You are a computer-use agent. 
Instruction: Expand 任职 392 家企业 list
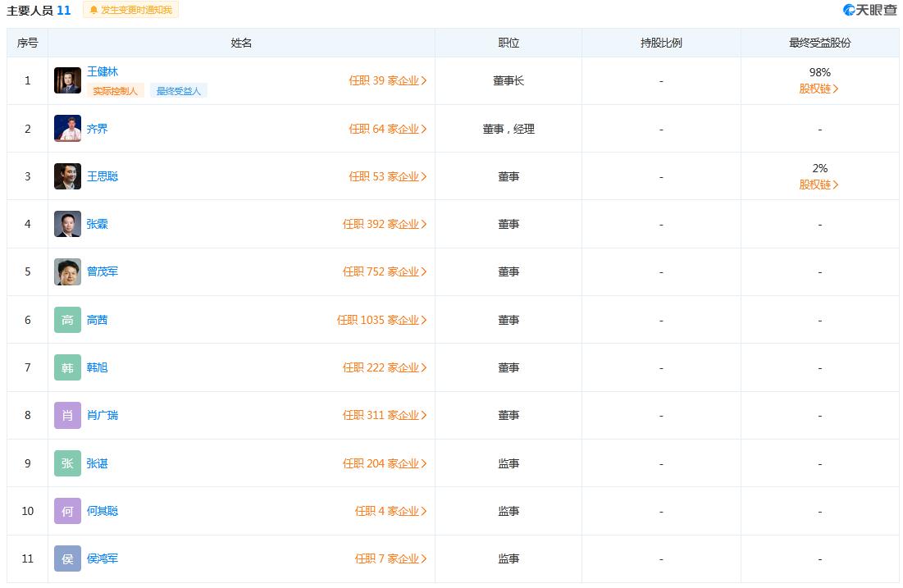[x=385, y=224]
